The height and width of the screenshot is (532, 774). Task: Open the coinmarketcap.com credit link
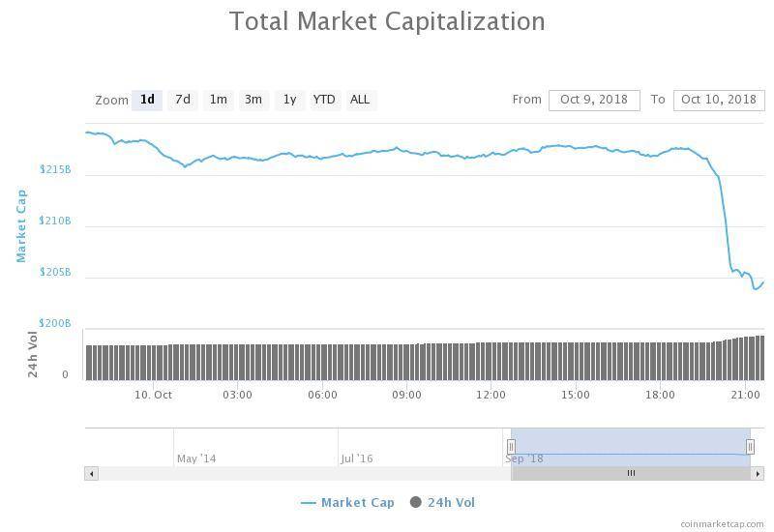tap(722, 523)
